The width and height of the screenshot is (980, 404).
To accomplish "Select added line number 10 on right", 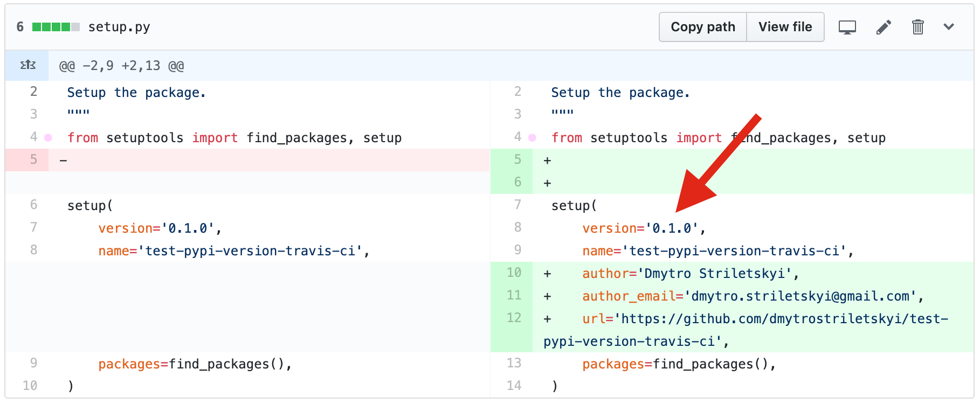I will tap(514, 273).
